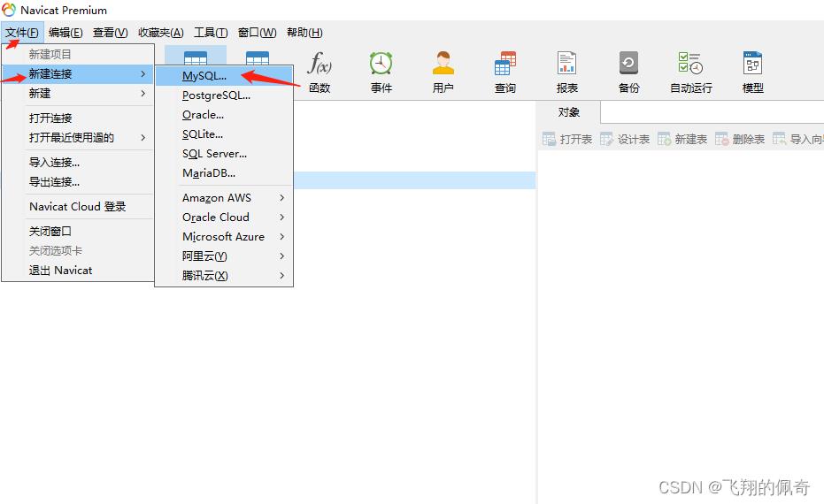Click the Automation (自动运行) toolbar icon

690,72
